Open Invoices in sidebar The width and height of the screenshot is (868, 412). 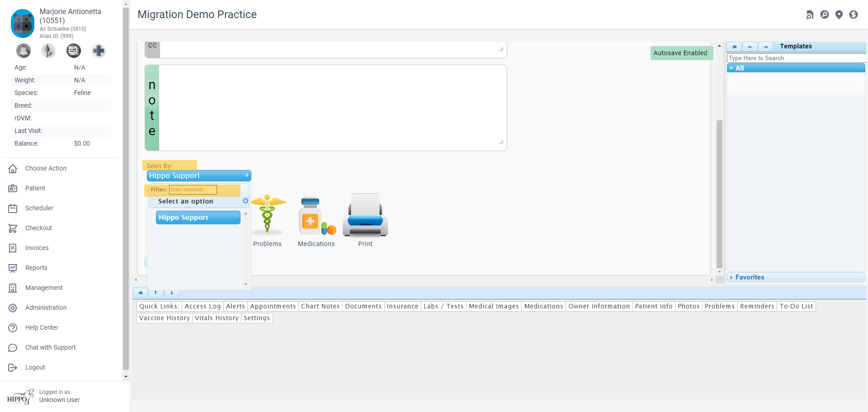click(x=37, y=248)
